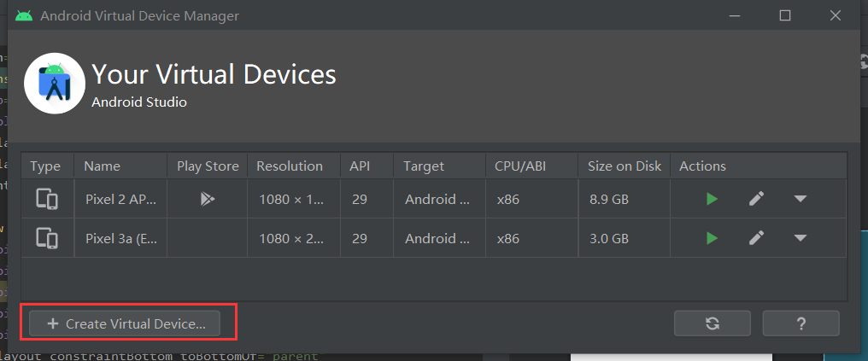The width and height of the screenshot is (868, 361).
Task: Click the Play Store icon for Pixel 2
Action: pyautogui.click(x=208, y=199)
